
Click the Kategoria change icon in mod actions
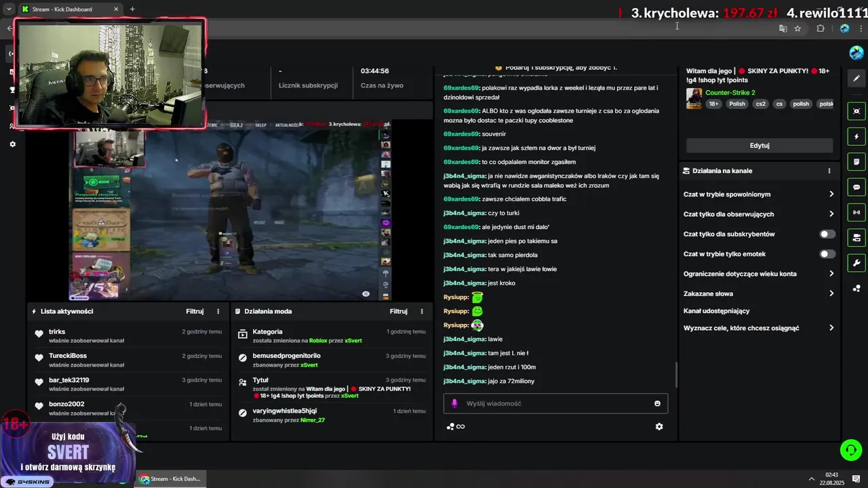pos(243,333)
